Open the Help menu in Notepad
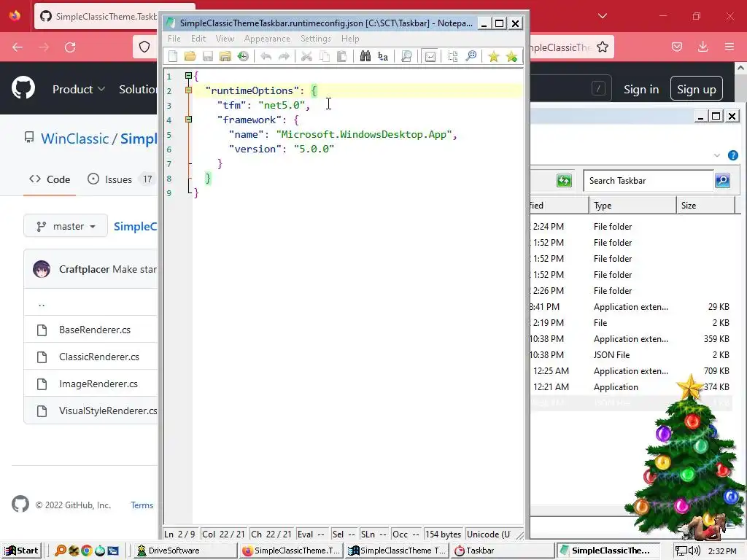747x560 pixels. click(x=350, y=39)
